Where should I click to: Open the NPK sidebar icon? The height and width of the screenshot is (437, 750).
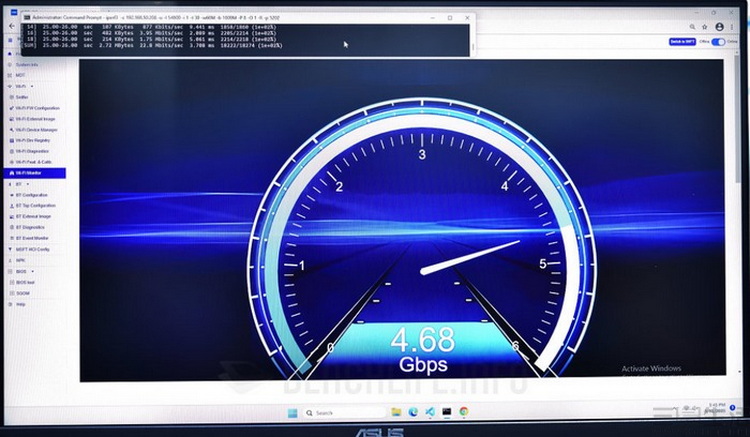(x=10, y=261)
